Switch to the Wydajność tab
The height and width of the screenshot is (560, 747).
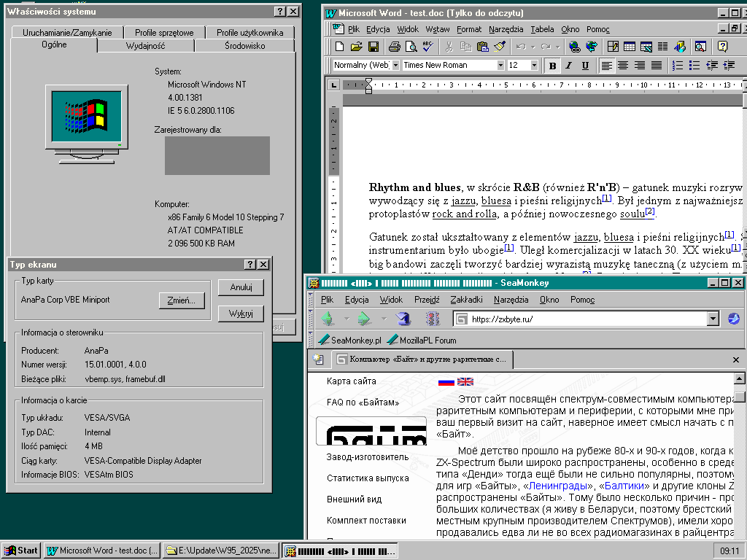[x=145, y=46]
